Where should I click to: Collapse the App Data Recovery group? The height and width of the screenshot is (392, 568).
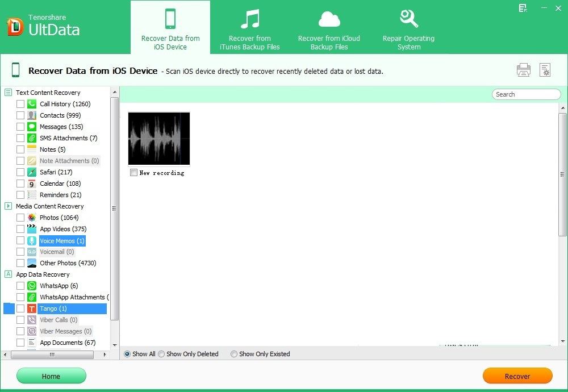(8, 274)
